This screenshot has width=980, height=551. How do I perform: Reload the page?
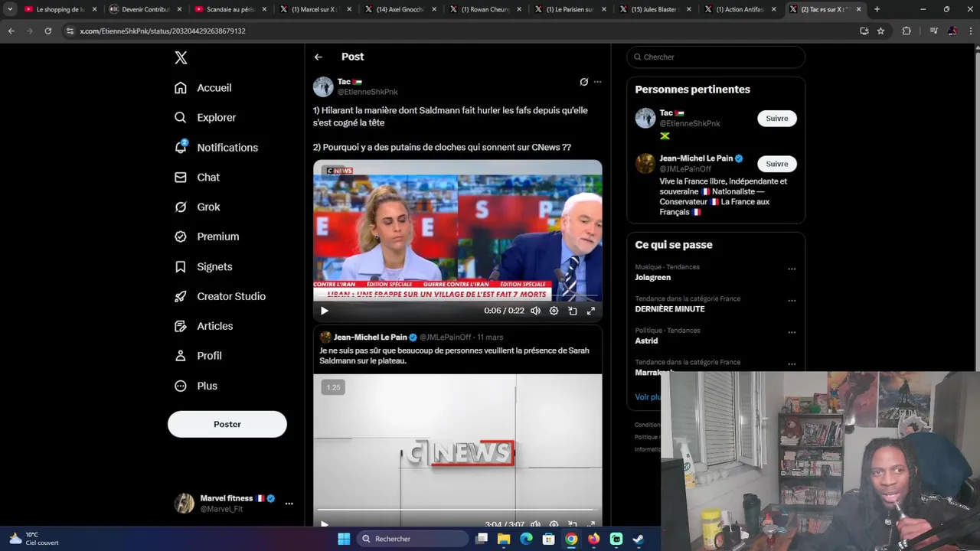coord(47,31)
